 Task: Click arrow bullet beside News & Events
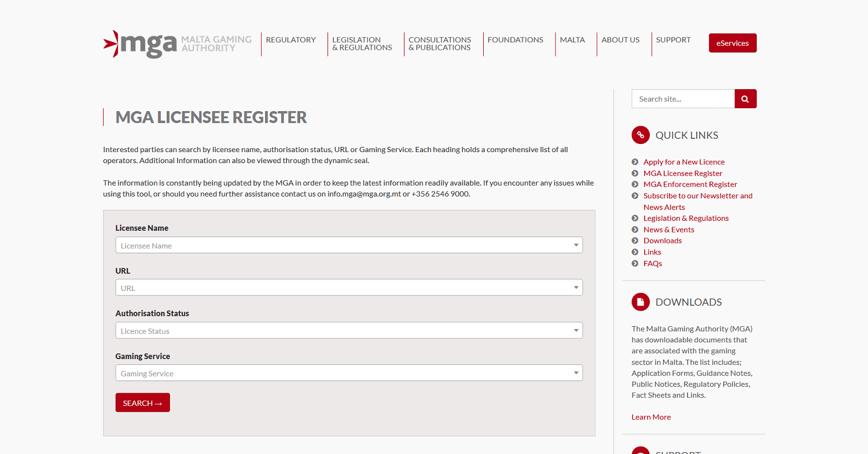point(635,230)
